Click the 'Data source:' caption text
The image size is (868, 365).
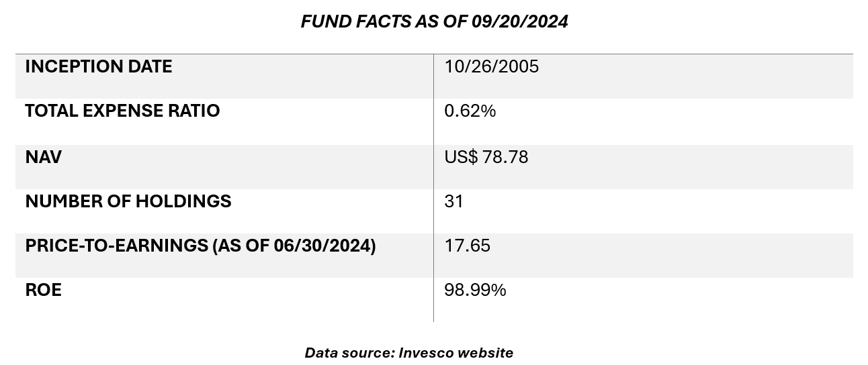tap(349, 353)
